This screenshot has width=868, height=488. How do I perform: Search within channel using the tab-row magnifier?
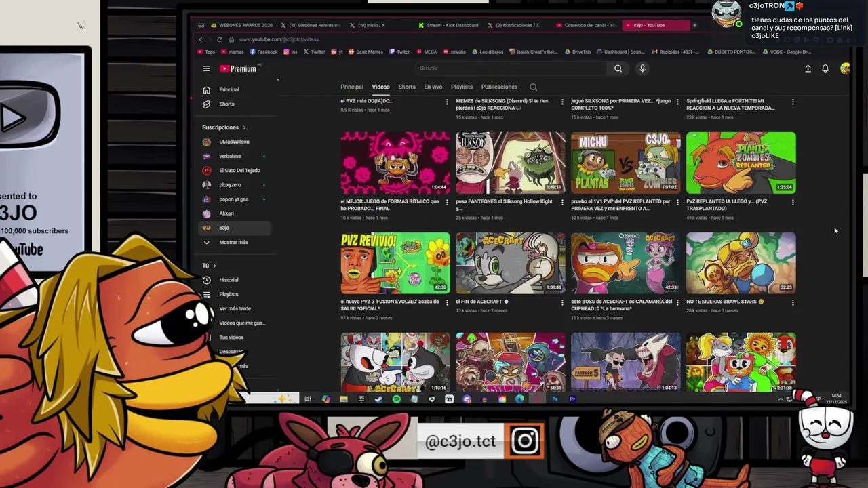pos(533,87)
